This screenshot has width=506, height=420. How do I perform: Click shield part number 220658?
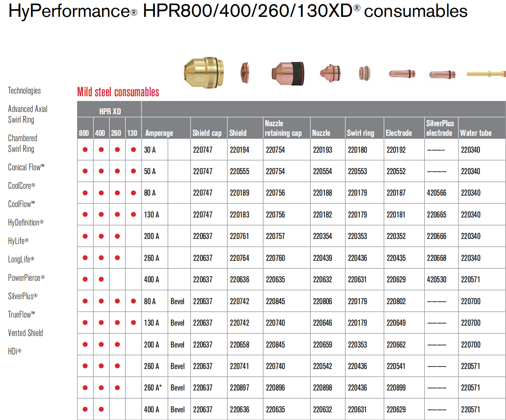pos(240,345)
